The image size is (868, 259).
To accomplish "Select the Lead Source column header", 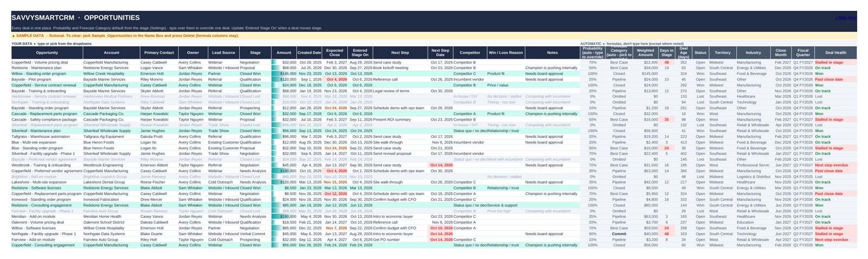I will coord(224,53).
